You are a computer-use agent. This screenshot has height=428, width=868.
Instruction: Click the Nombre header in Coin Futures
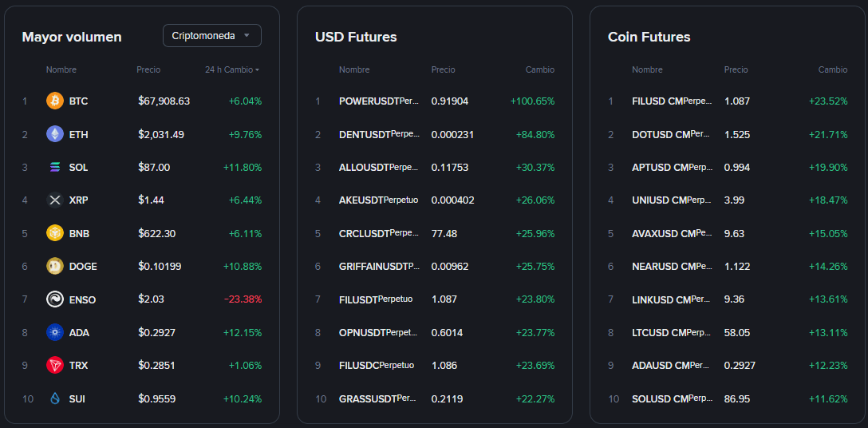pos(647,70)
